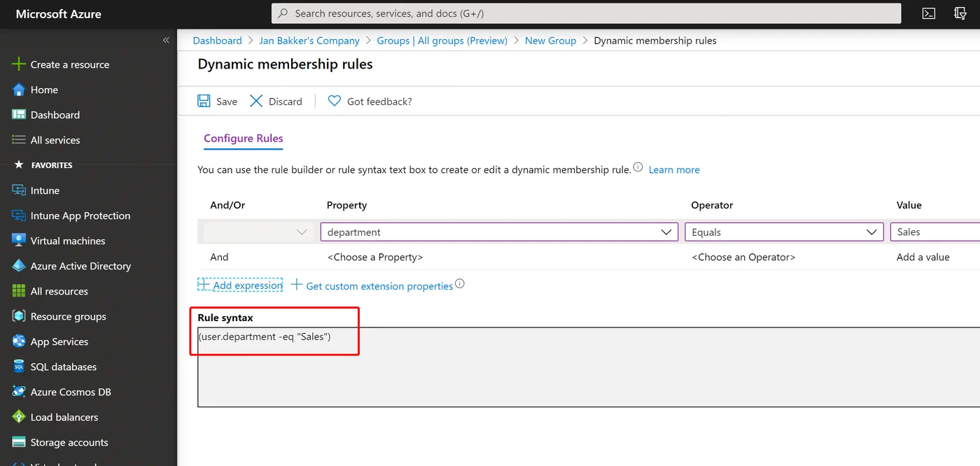980x466 pixels.
Task: Collapse the left sidebar with double chevron
Action: [x=166, y=41]
